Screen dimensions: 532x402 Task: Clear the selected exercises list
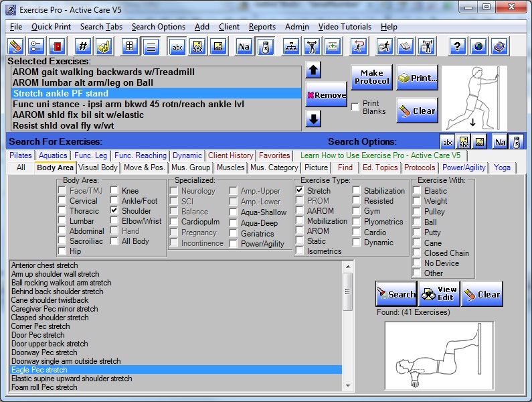418,110
